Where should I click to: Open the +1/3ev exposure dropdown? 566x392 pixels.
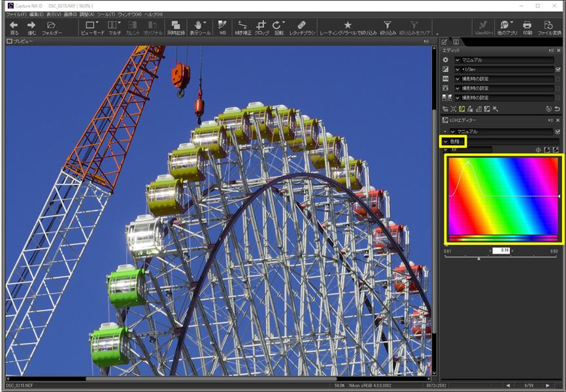(x=504, y=69)
